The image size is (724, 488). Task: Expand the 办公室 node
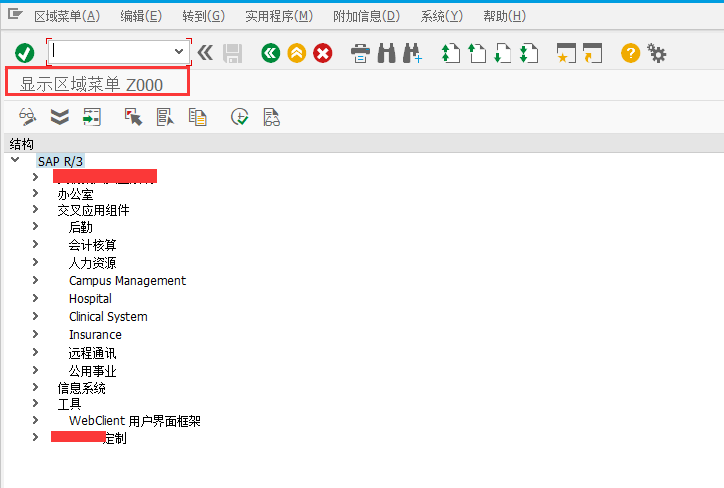(35, 193)
